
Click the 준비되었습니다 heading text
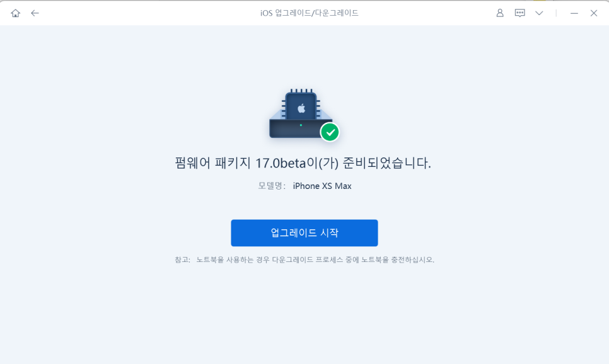point(386,163)
